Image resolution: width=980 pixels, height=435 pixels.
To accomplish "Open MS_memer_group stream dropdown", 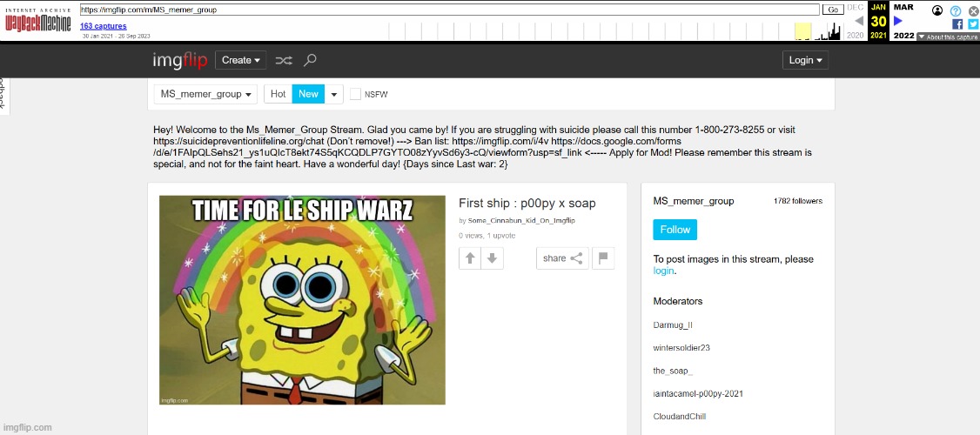I will point(205,94).
